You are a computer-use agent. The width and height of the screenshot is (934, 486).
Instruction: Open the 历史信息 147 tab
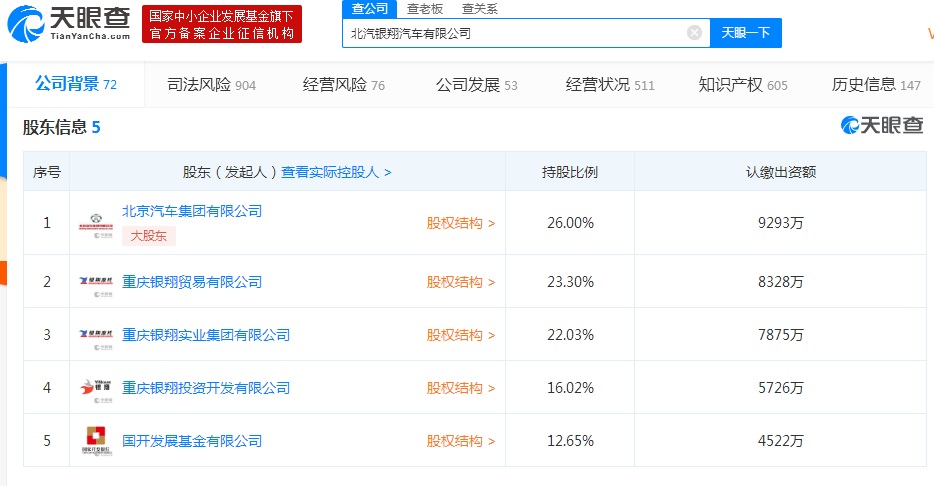click(x=876, y=85)
